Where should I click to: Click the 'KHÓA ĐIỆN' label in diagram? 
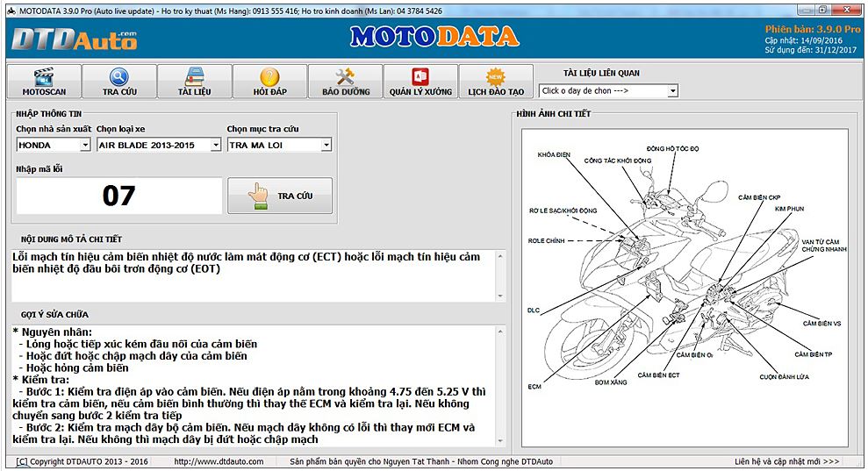pos(554,154)
